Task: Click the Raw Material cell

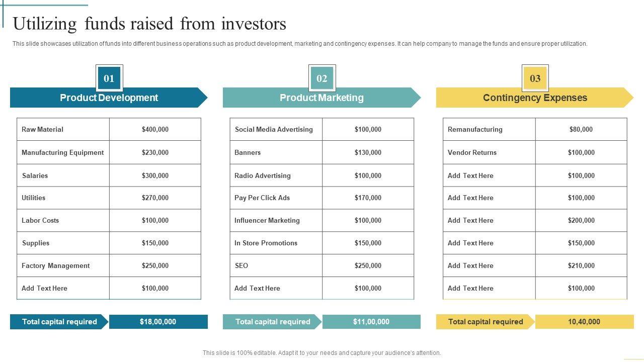Action: tap(63, 129)
